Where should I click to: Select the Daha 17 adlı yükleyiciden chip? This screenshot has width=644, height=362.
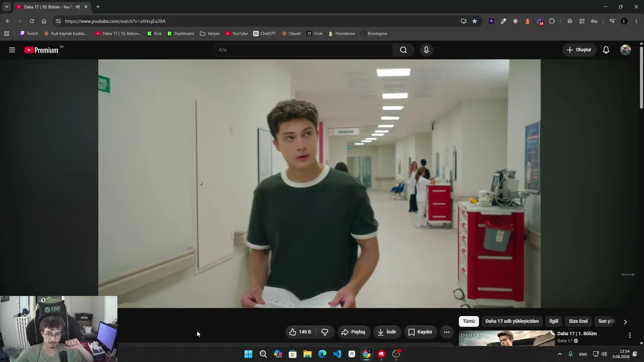[x=512, y=321]
